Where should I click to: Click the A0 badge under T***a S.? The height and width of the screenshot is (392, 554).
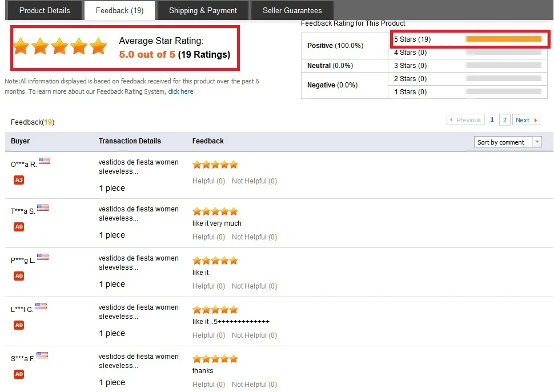pos(19,227)
